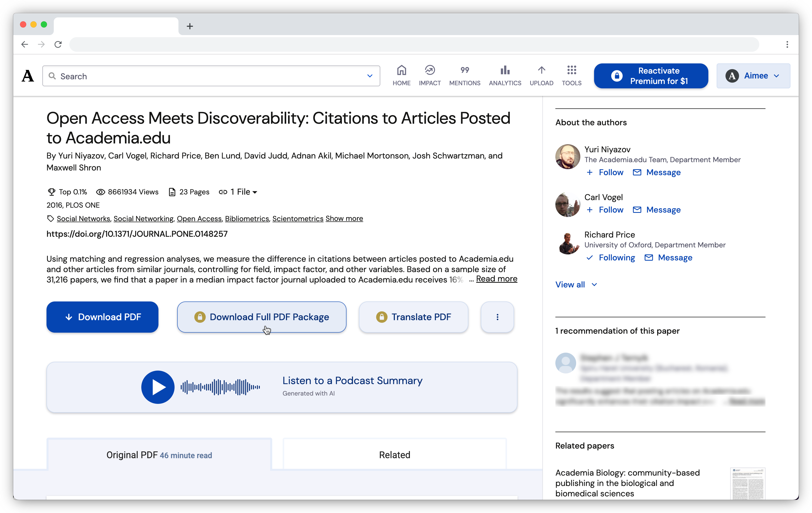Expand View all authors
This screenshot has height=513, width=812.
tap(576, 285)
